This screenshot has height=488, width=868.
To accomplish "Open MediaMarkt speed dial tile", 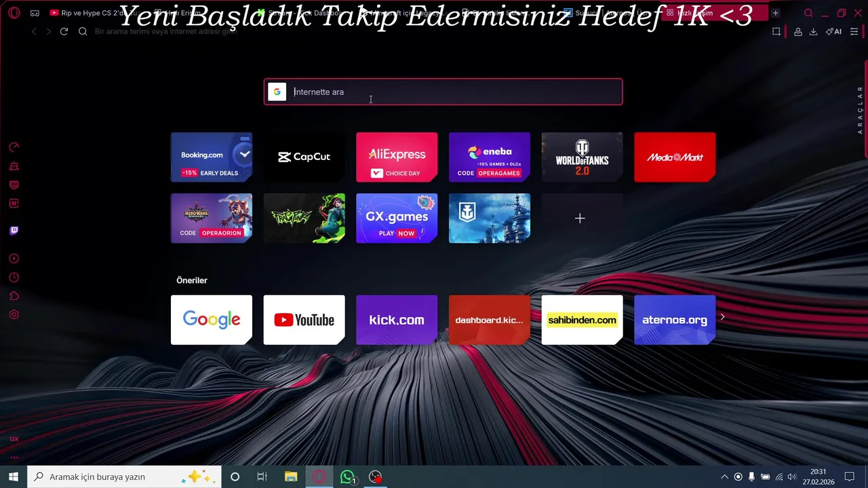I will tap(675, 157).
